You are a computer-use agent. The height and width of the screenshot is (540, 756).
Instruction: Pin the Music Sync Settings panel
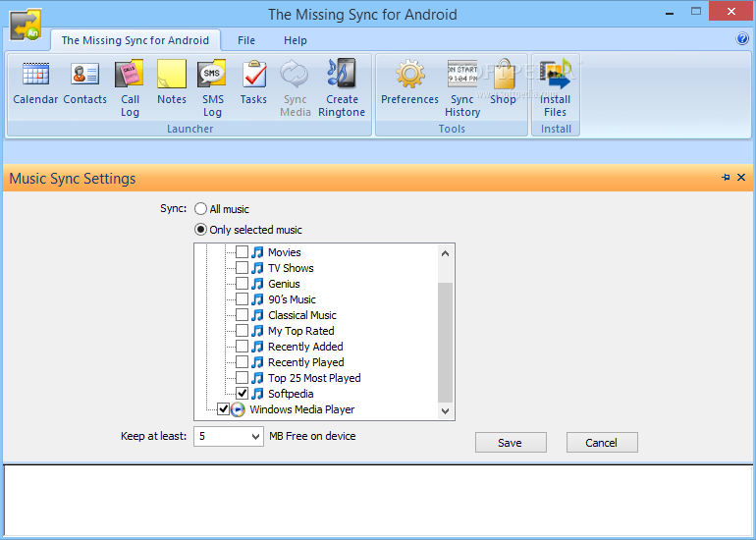pos(726,178)
